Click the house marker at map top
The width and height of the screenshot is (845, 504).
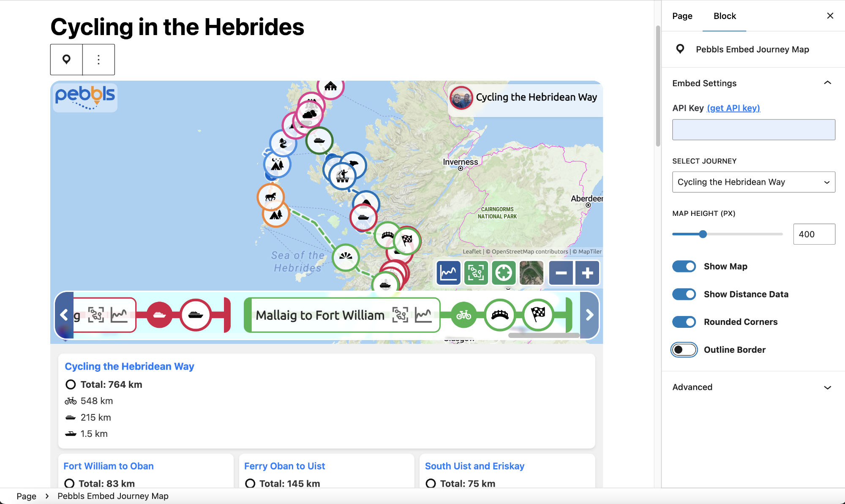click(x=330, y=87)
